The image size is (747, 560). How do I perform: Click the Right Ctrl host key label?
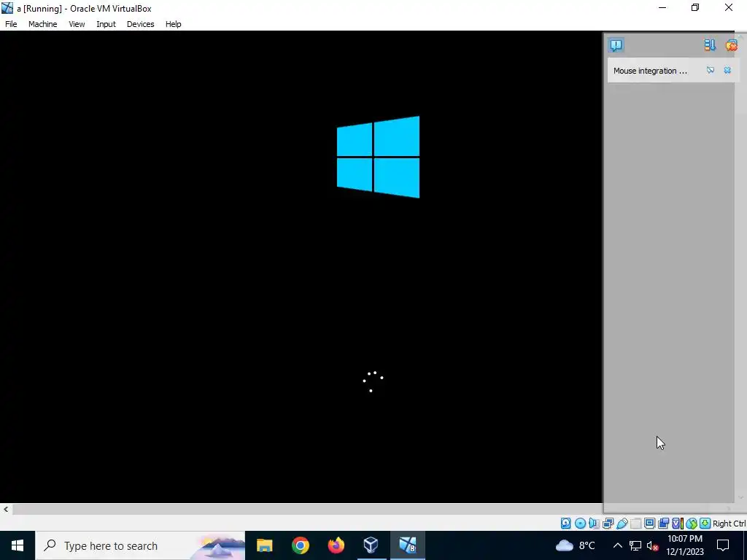(729, 524)
